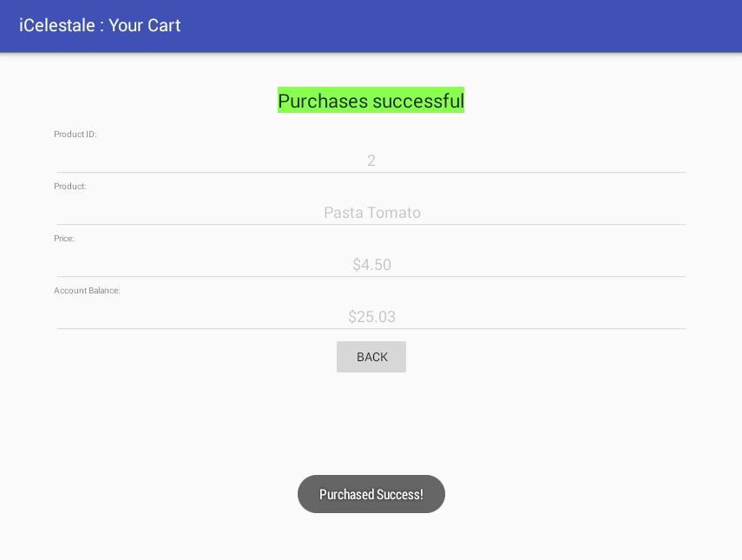Tap 'Your Cart' in the title bar

coord(145,25)
